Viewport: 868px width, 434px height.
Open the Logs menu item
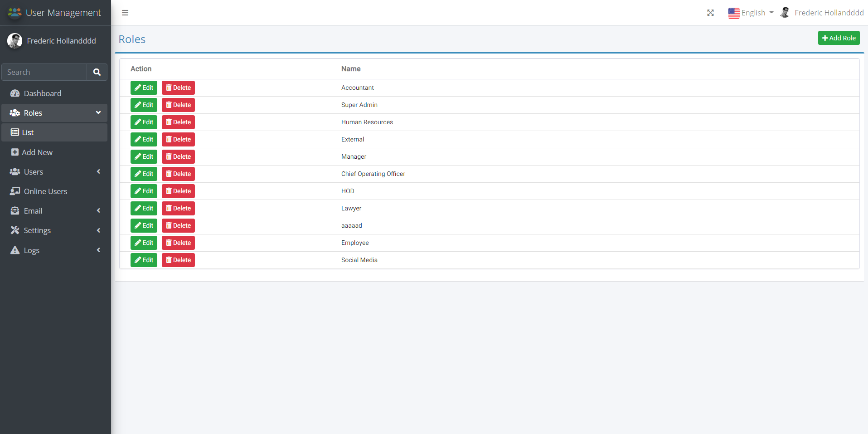point(54,250)
